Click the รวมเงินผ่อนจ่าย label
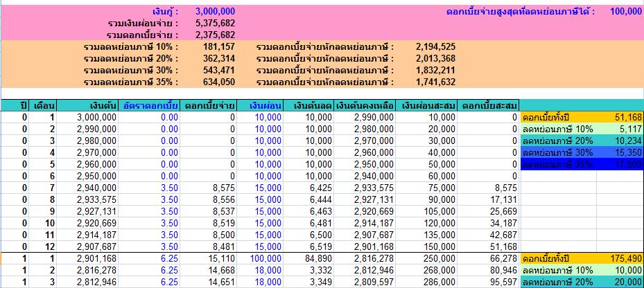 pos(142,24)
